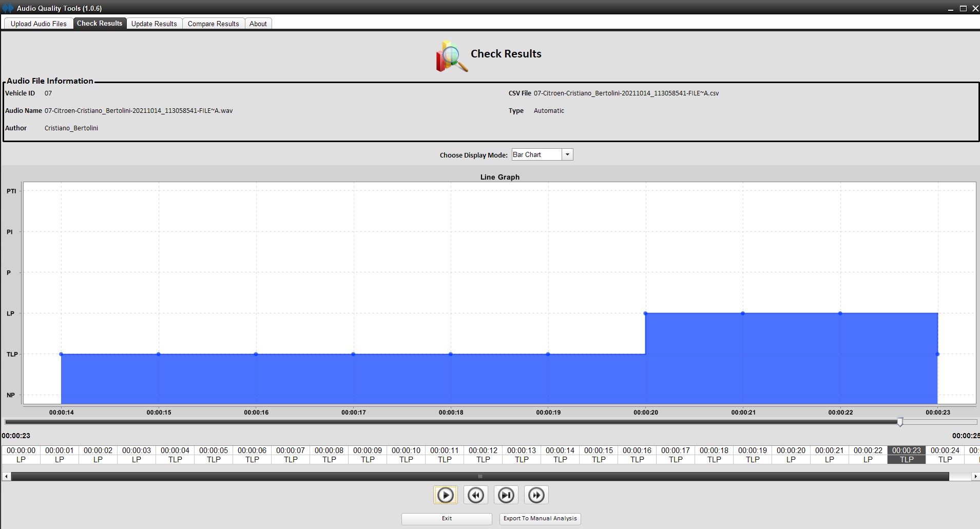Select the 00:00:20 LP timeline cell
The width and height of the screenshot is (980, 529).
791,455
